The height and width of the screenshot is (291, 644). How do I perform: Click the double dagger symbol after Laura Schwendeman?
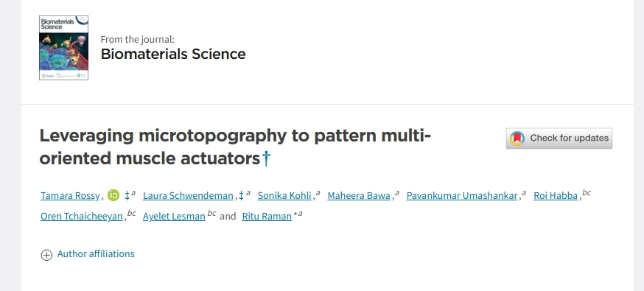click(242, 195)
